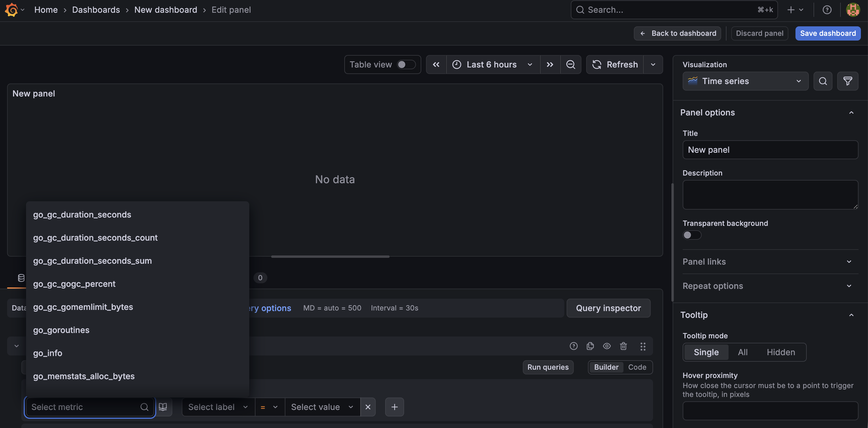Click the Grafana logo icon
This screenshot has height=428, width=868.
(x=12, y=10)
